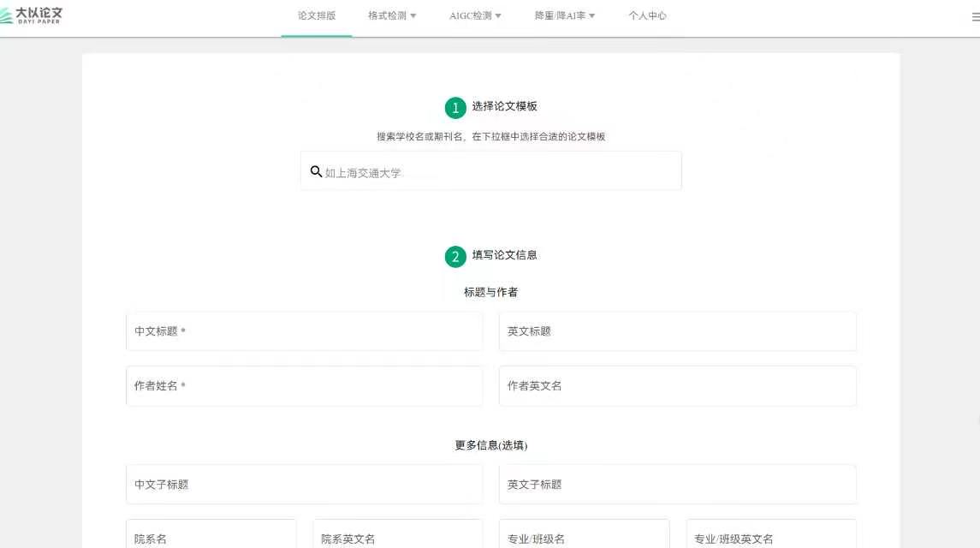Click the 专业/班级名 input field
The width and height of the screenshot is (980, 548).
584,537
